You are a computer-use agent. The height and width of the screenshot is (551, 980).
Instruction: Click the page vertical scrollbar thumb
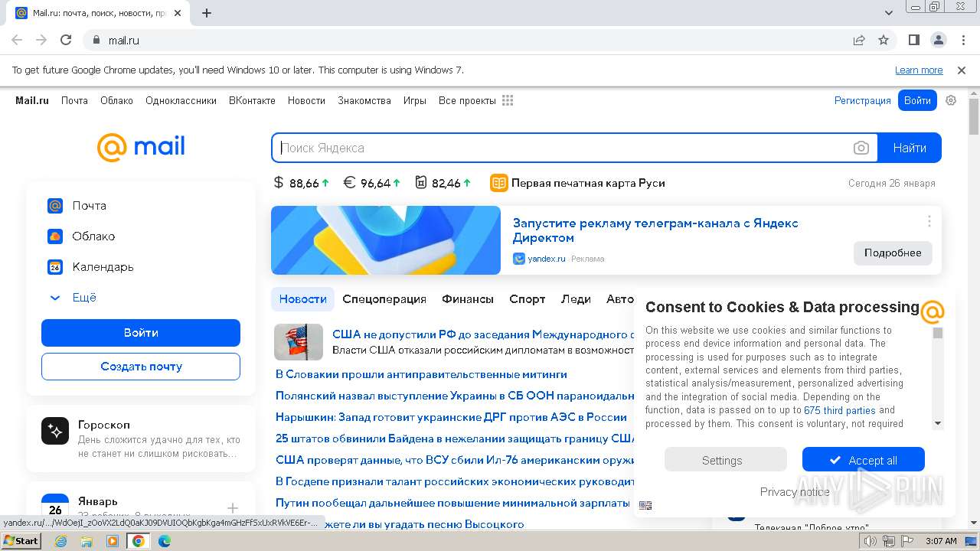pos(974,117)
